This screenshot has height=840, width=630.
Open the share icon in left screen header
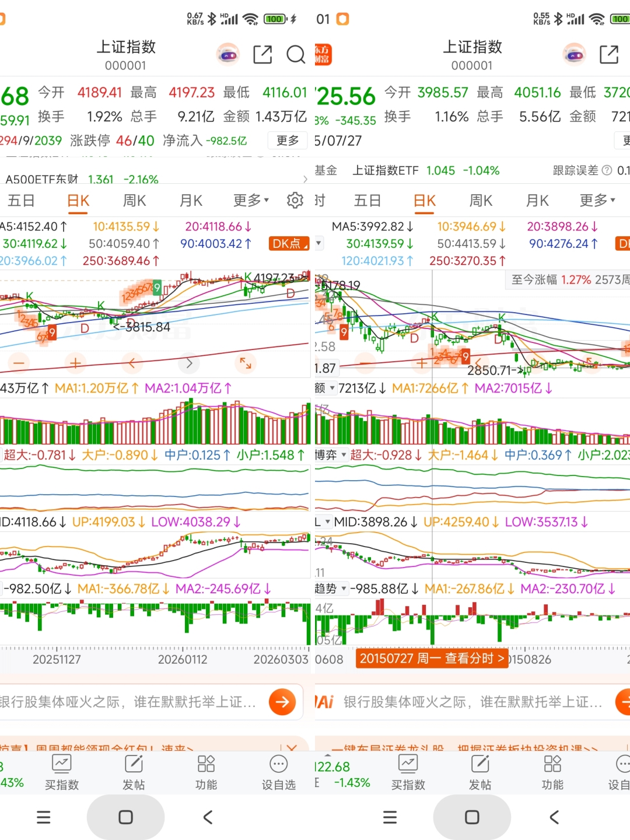coord(262,55)
